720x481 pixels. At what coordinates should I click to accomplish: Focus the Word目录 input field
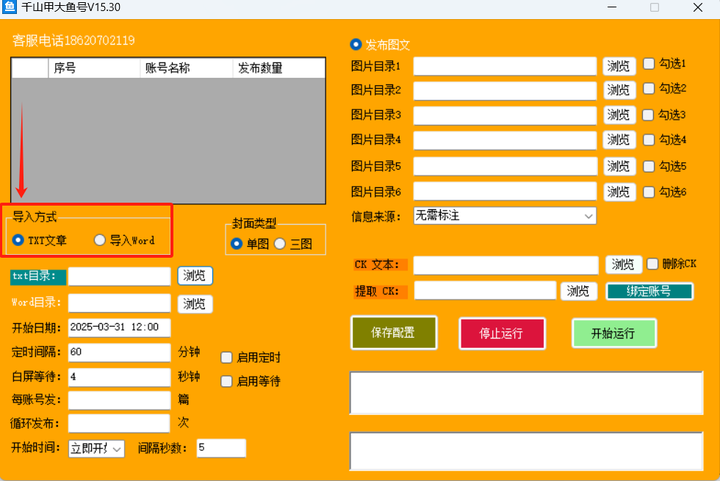pos(119,303)
